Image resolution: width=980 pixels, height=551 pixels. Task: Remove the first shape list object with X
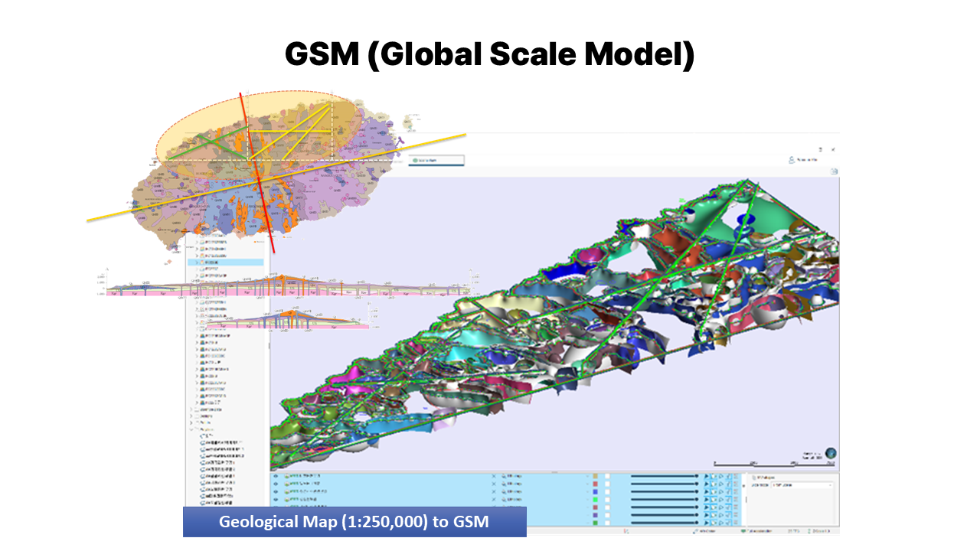494,476
